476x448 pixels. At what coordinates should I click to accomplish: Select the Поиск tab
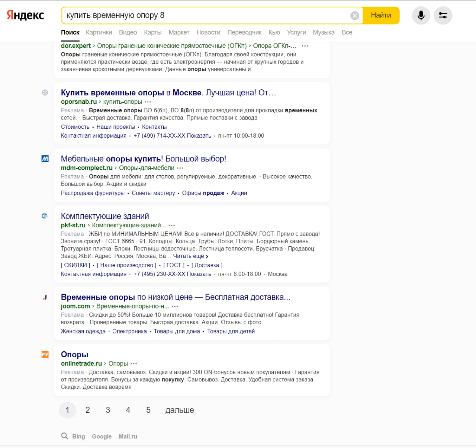[x=70, y=32]
